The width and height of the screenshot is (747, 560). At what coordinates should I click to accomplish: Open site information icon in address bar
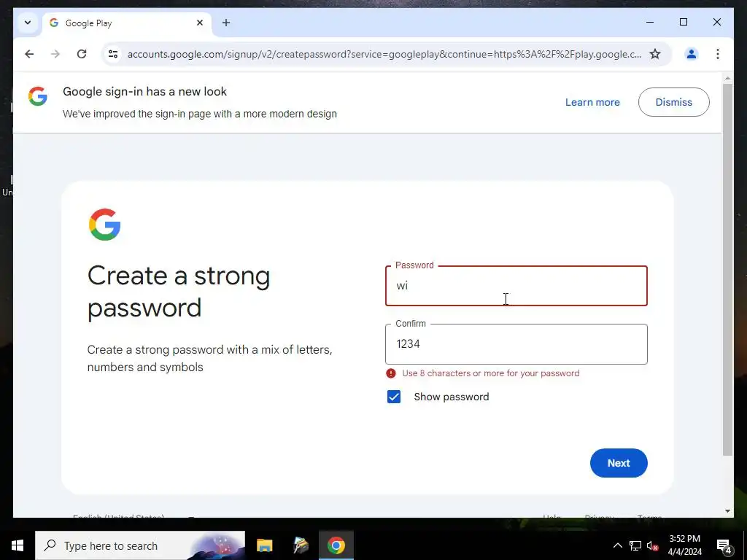coord(113,54)
